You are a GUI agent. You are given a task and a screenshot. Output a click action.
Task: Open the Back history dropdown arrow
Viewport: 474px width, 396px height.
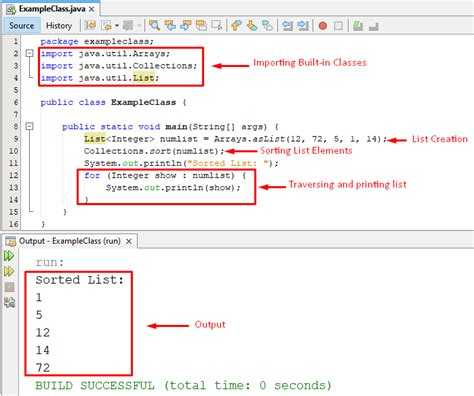(x=117, y=25)
